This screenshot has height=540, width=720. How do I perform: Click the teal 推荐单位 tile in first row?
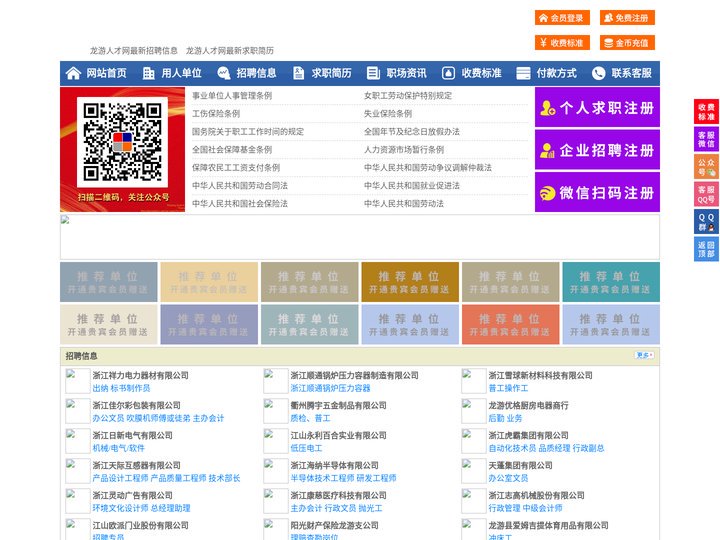click(611, 282)
